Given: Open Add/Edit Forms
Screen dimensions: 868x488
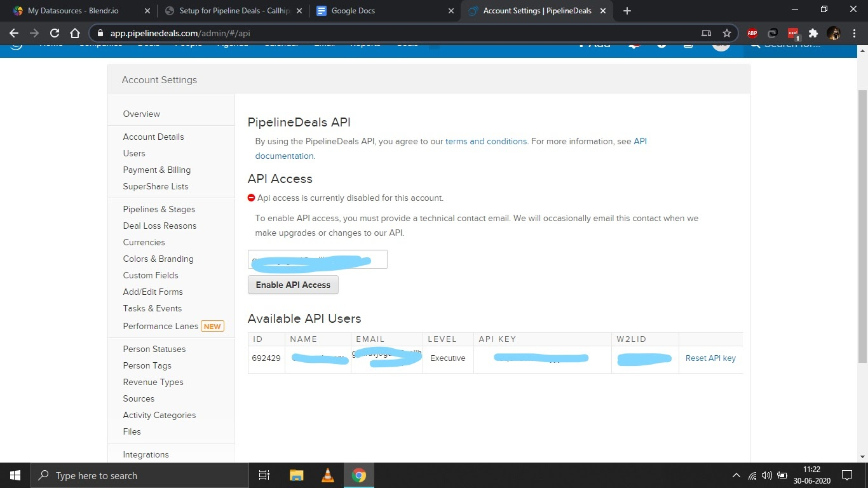Looking at the screenshot, I should [x=153, y=292].
